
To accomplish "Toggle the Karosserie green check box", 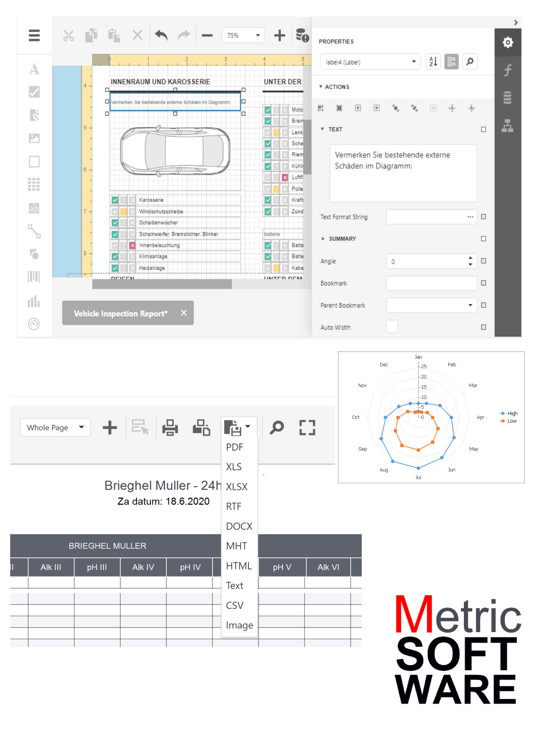I will (x=115, y=200).
